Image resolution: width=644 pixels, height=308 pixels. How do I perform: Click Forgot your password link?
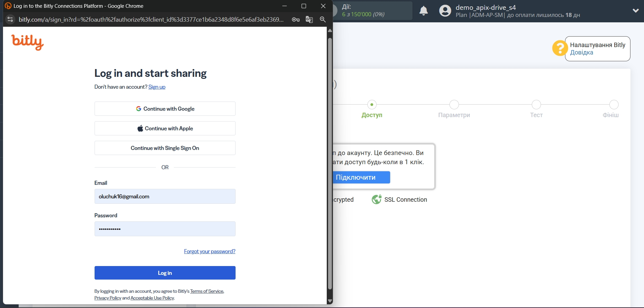tap(209, 251)
